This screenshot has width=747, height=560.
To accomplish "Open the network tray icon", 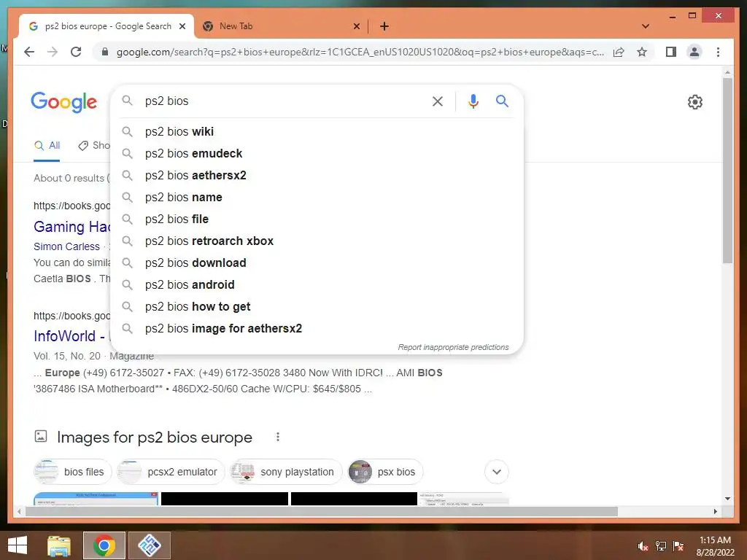I will point(661,546).
